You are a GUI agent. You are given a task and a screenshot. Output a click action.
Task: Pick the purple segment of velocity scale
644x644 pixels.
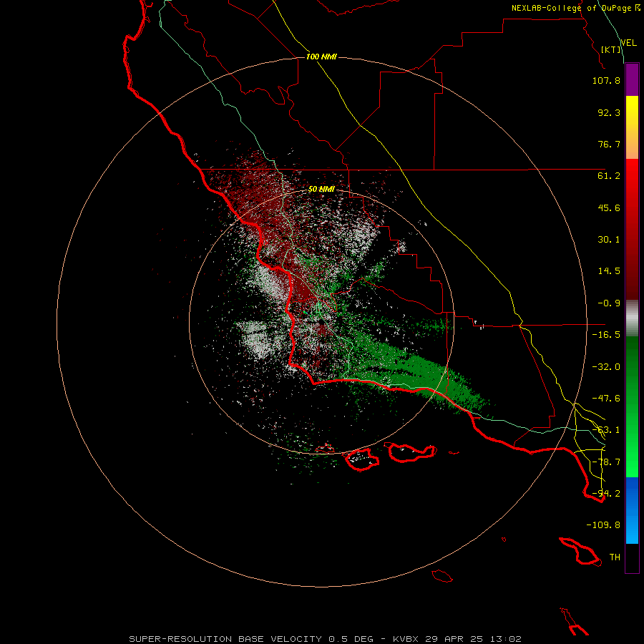[x=632, y=79]
